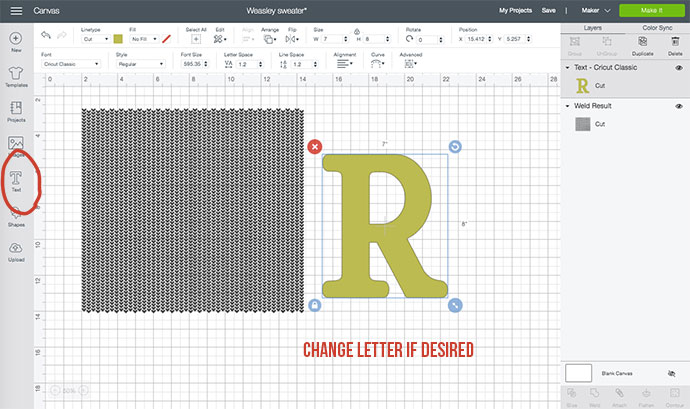Click the Width input field
The width and height of the screenshot is (690, 409).
pyautogui.click(x=331, y=39)
